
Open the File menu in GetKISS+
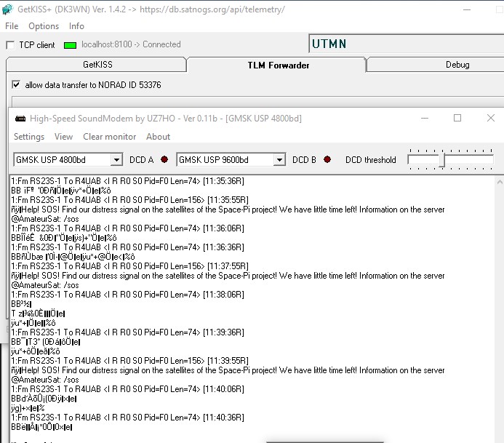point(12,26)
